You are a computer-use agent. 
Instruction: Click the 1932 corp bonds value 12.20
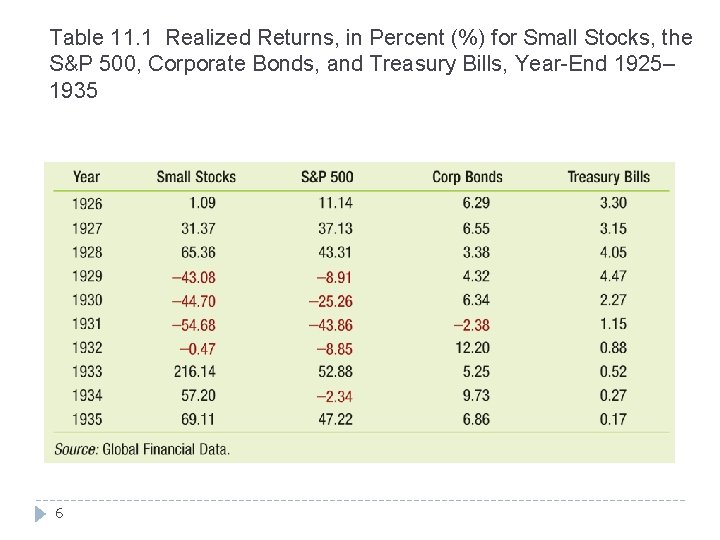coord(471,348)
